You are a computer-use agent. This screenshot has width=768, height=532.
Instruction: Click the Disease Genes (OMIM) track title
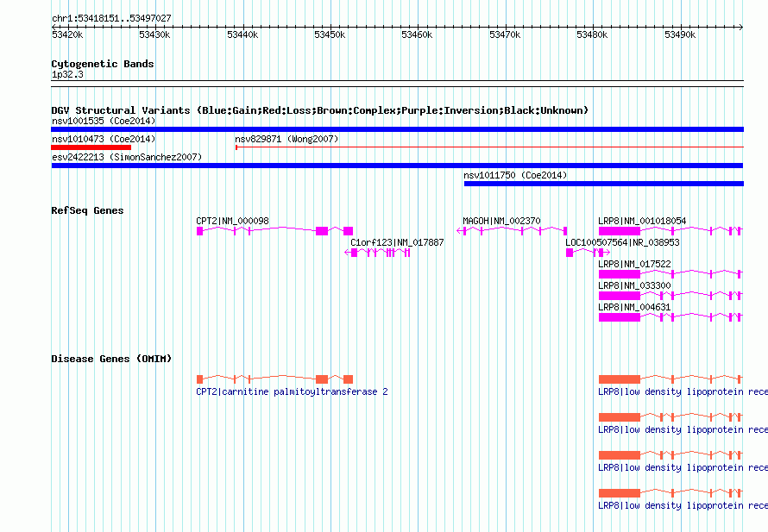pyautogui.click(x=111, y=359)
